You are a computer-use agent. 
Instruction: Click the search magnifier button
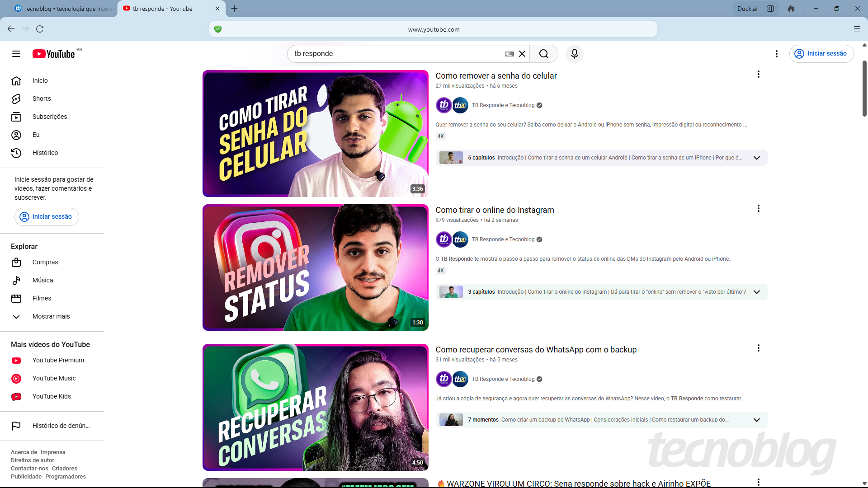[544, 54]
